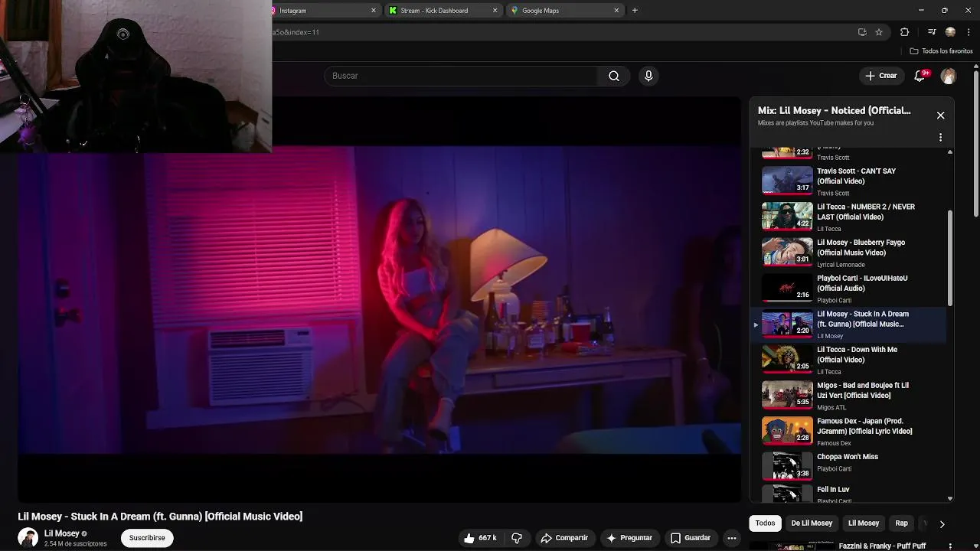Open the Mix playlist three-dot options menu

940,138
